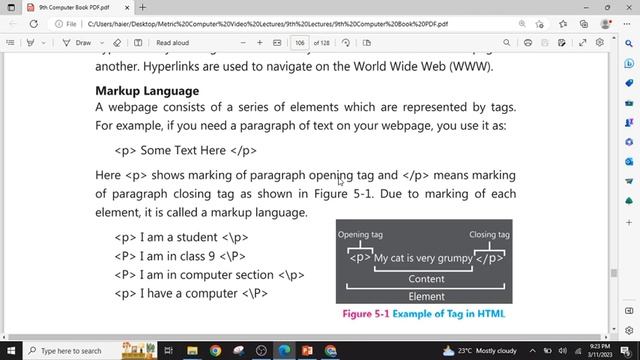
Task: Open File Explorer from taskbar
Action: (x=192, y=351)
